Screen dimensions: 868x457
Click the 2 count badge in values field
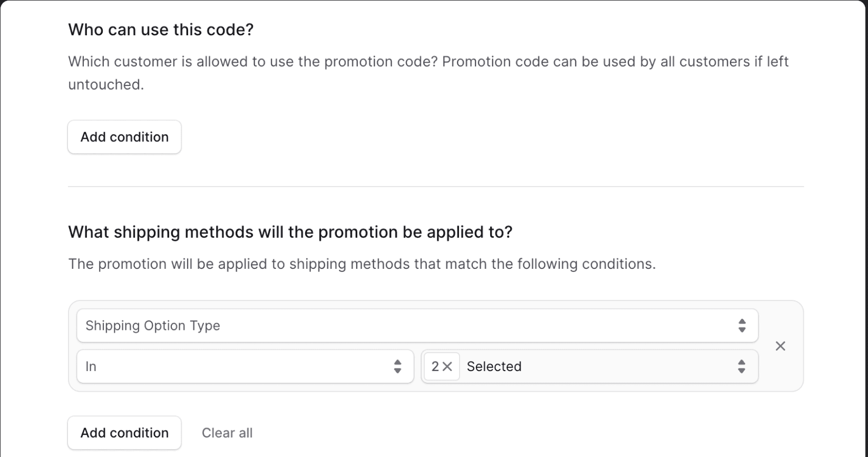click(435, 367)
